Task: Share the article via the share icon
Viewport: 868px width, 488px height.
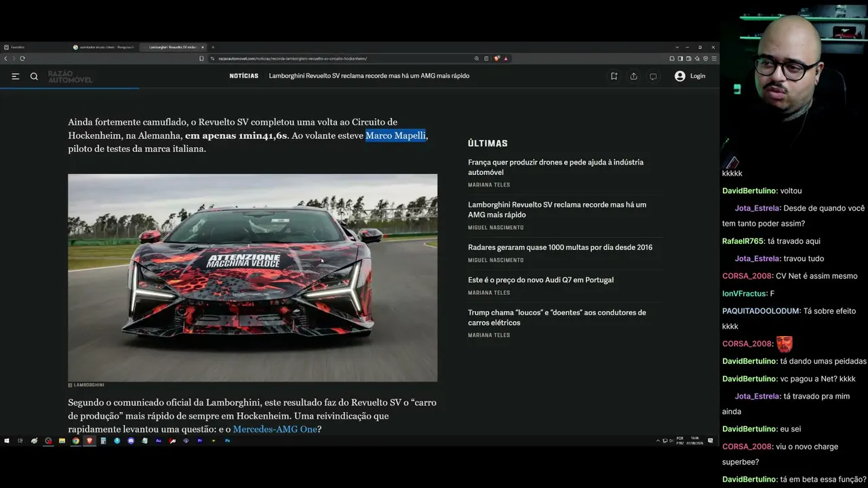Action: (633, 77)
